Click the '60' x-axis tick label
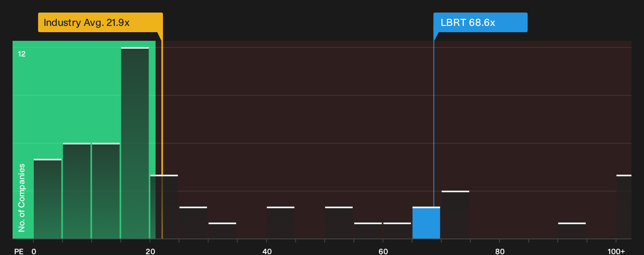644x255 pixels. pyautogui.click(x=383, y=251)
